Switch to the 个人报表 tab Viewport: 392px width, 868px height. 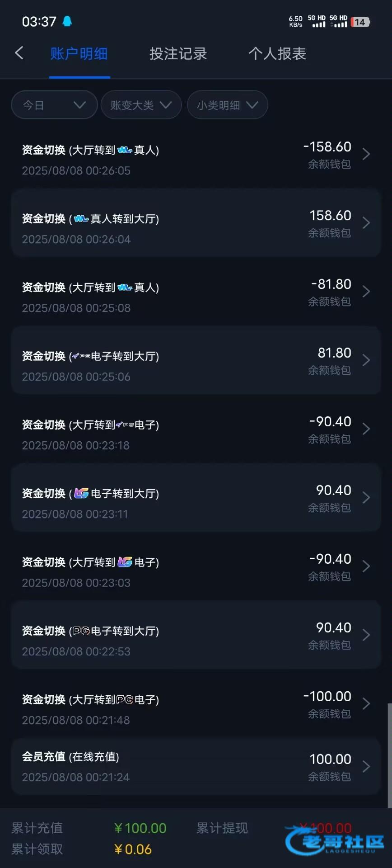[277, 54]
